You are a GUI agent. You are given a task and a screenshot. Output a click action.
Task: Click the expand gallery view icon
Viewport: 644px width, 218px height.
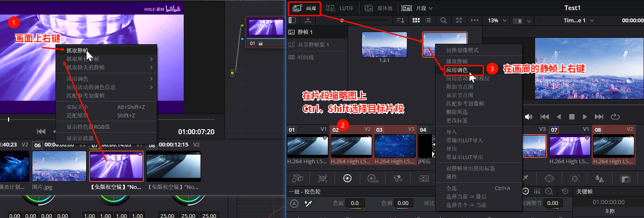(459, 20)
